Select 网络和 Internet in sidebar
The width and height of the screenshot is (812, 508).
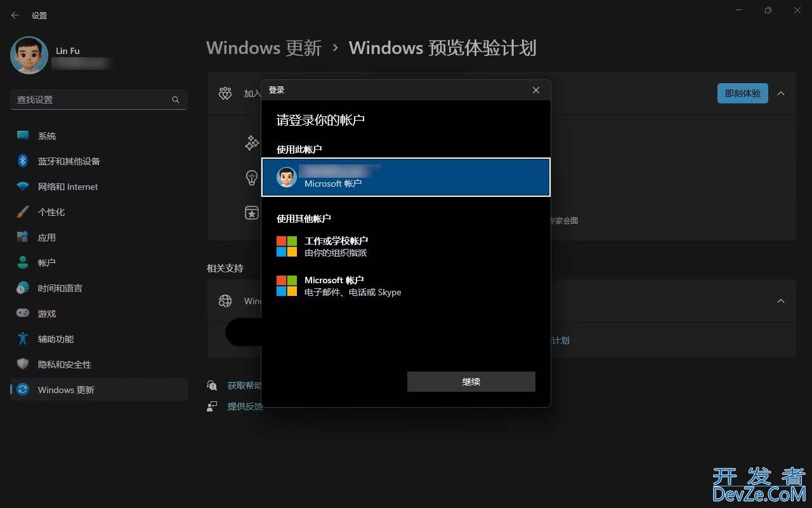coord(98,187)
